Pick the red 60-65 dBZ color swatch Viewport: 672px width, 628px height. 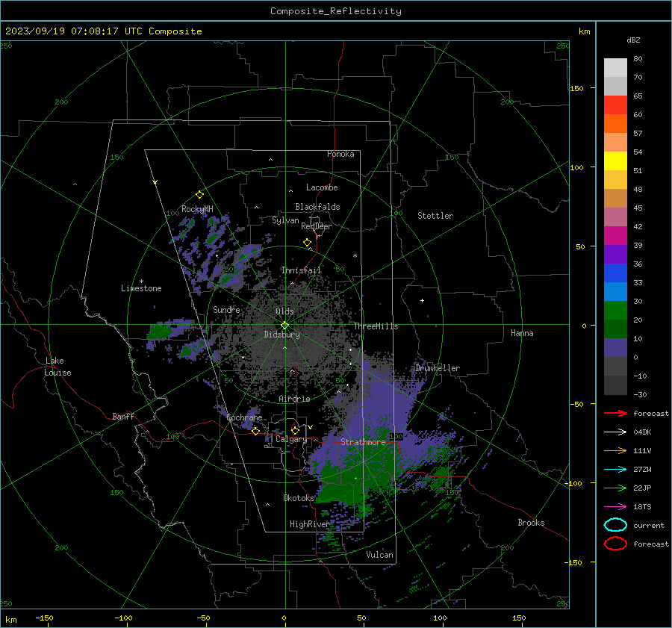(x=615, y=105)
